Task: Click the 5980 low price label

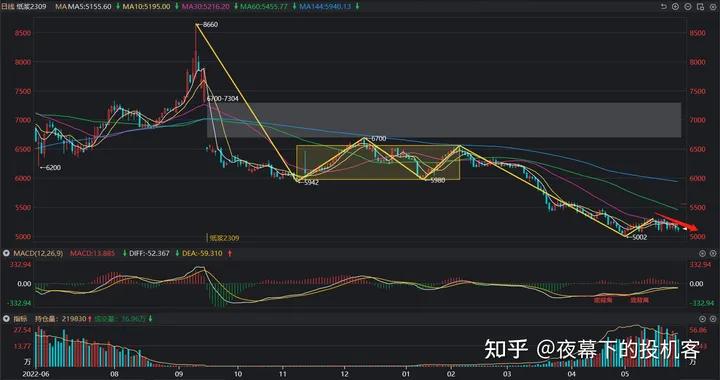Action: point(438,180)
